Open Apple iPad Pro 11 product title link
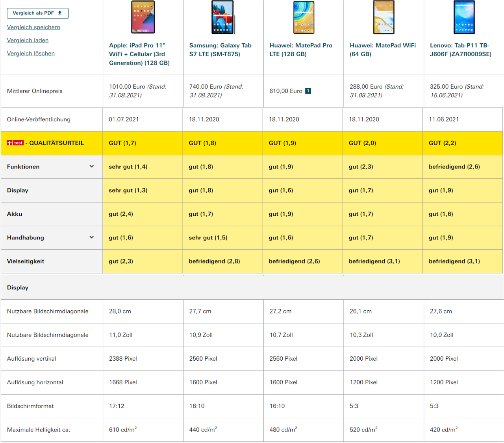Viewport: 504px width, 443px height. click(x=139, y=54)
